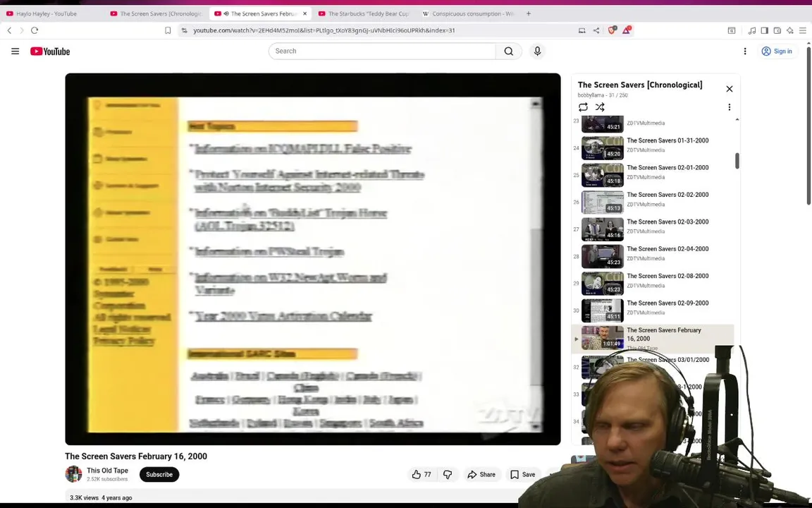
Task: Play The Screen Savers 02-09-2000 thumbnail
Action: [x=602, y=310]
